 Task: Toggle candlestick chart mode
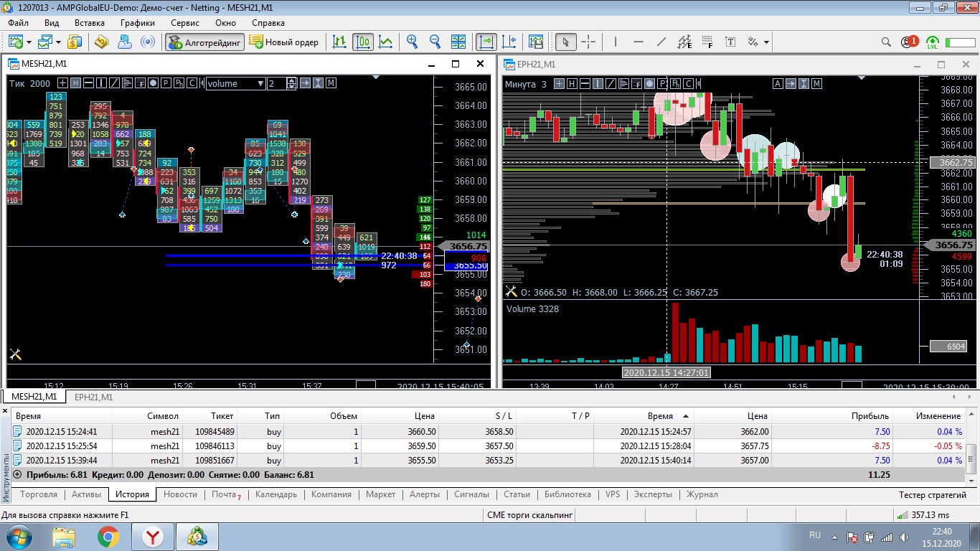[363, 42]
